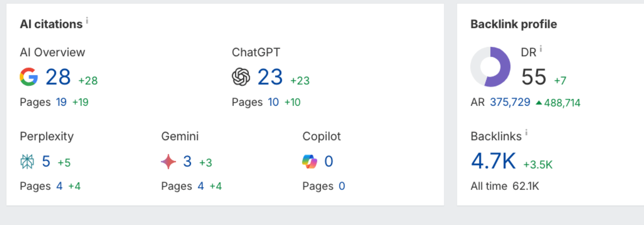
Task: Open the ChatGPT citations count 23
Action: point(270,77)
